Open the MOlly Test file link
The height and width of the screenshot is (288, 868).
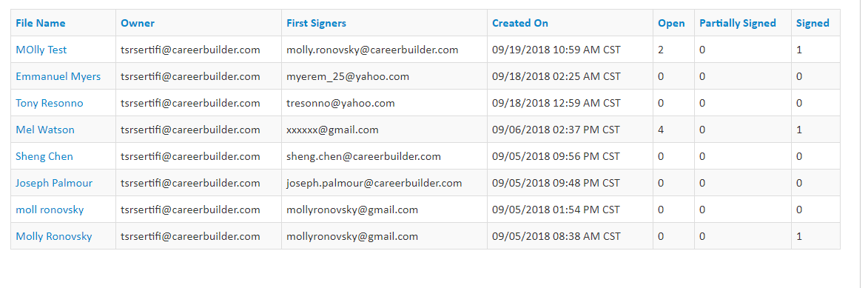coord(41,50)
